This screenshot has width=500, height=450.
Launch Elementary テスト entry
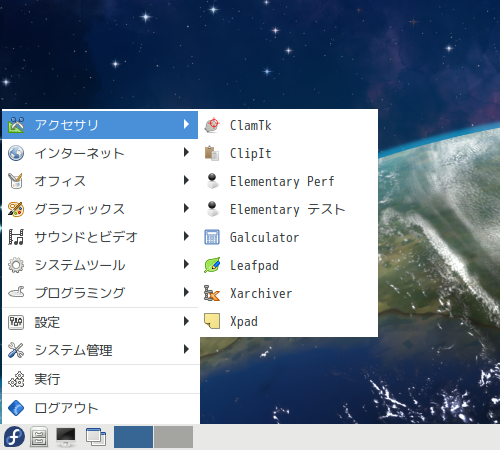[289, 209]
